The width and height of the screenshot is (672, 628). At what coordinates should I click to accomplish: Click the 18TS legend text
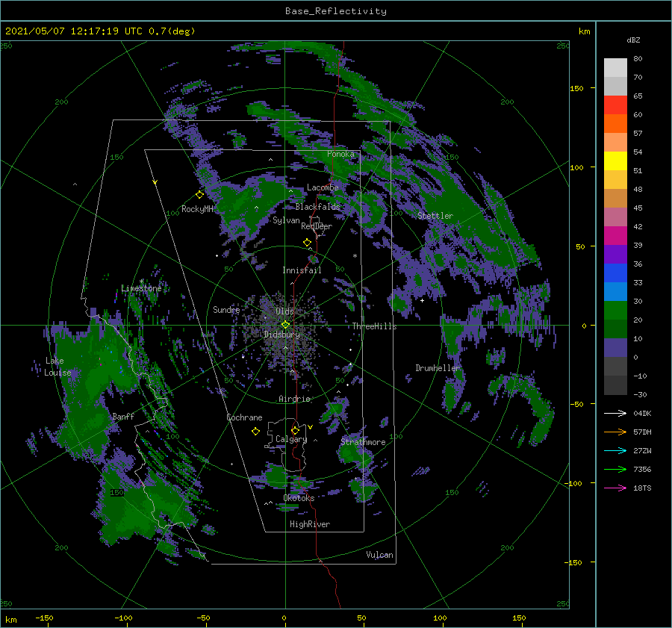[642, 488]
